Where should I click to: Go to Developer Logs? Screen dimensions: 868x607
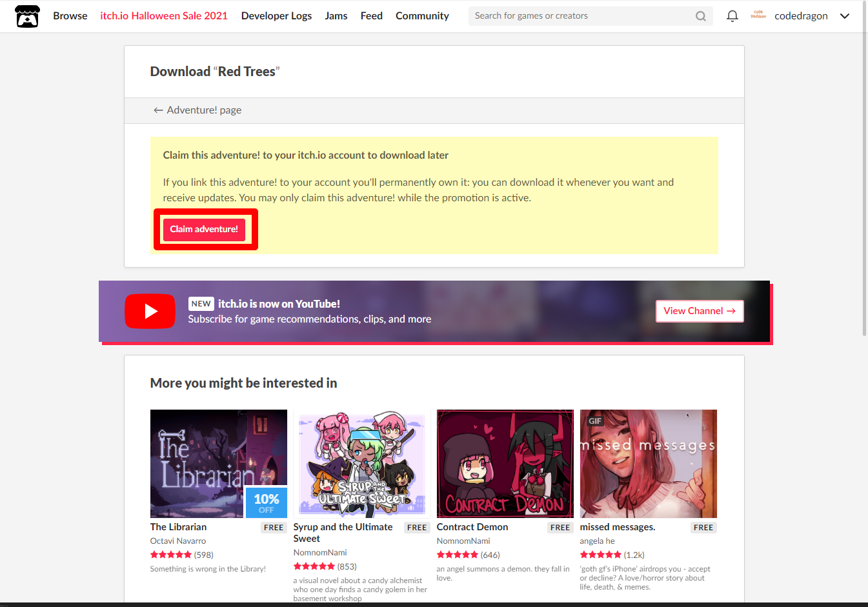coord(276,16)
